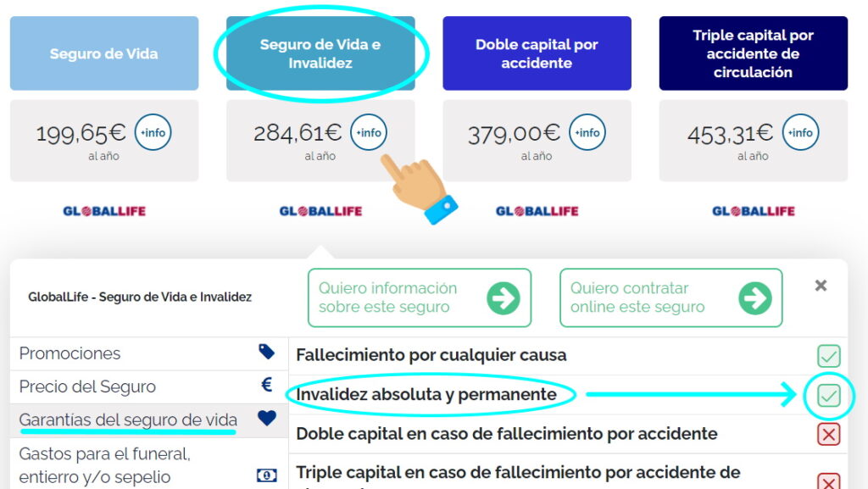Select the Seguro de Vida plan header
This screenshot has height=489, width=868.
104,53
